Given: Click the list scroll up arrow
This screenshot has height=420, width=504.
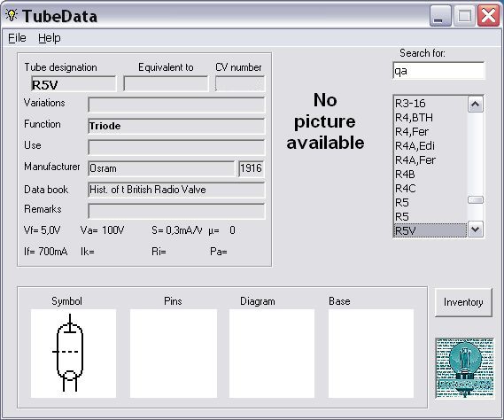Looking at the screenshot, I should [475, 105].
